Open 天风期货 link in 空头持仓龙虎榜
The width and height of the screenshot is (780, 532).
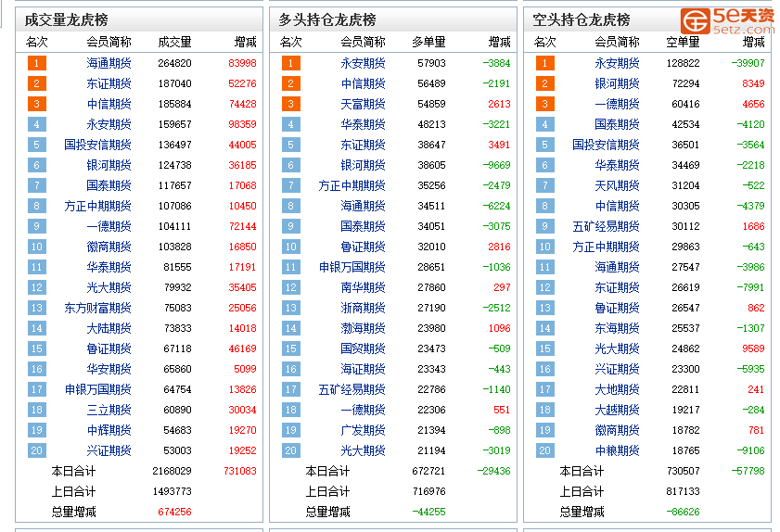coord(618,185)
